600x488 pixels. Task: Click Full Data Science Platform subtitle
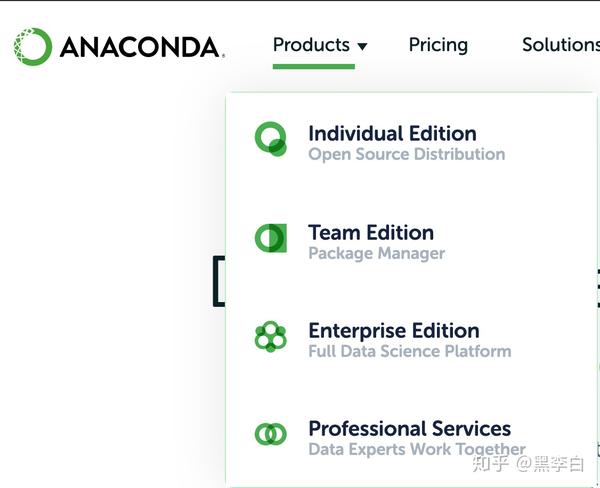point(410,351)
